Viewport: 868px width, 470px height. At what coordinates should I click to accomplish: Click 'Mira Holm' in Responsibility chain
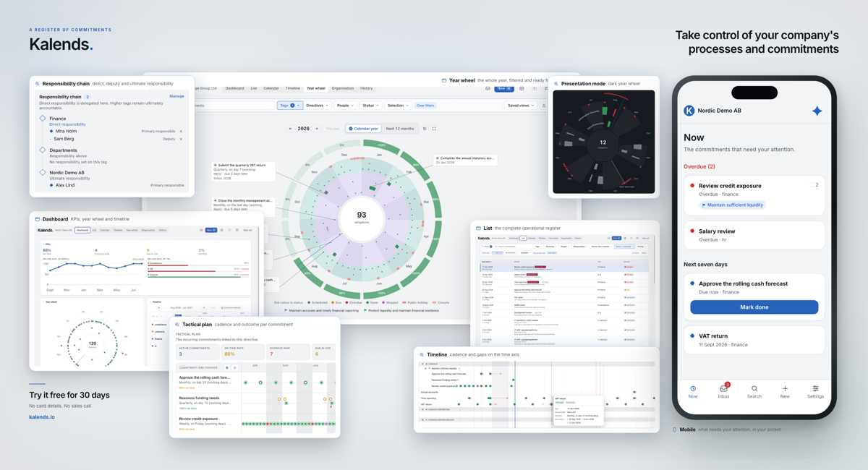pos(65,132)
